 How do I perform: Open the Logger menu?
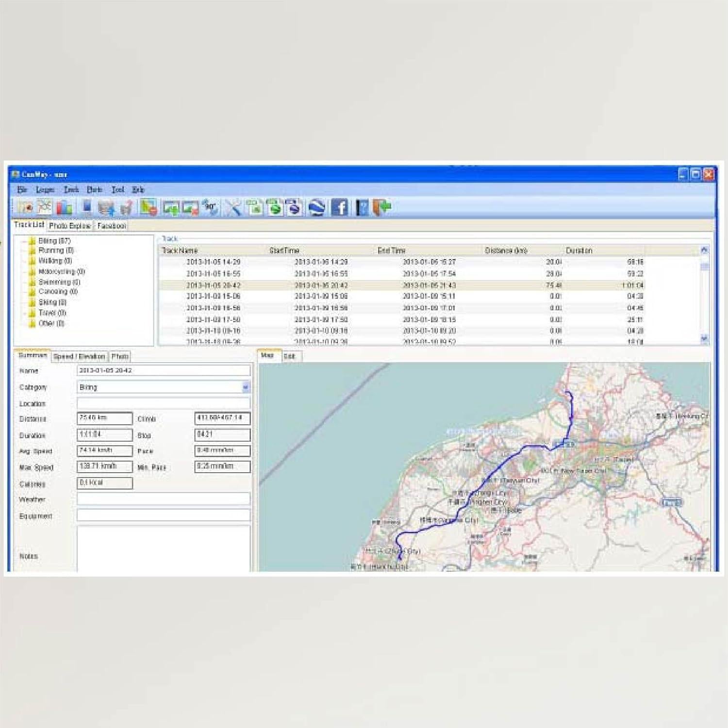click(45, 190)
